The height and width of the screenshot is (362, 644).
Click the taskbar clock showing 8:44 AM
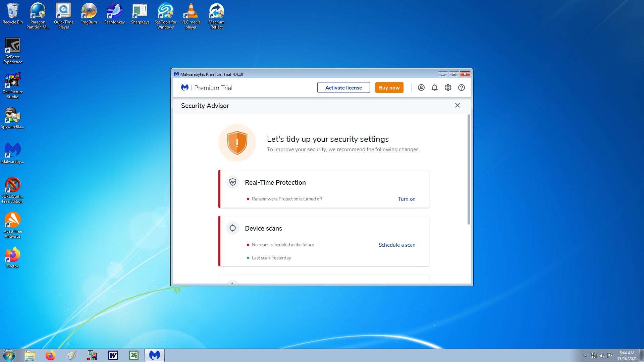[627, 355]
